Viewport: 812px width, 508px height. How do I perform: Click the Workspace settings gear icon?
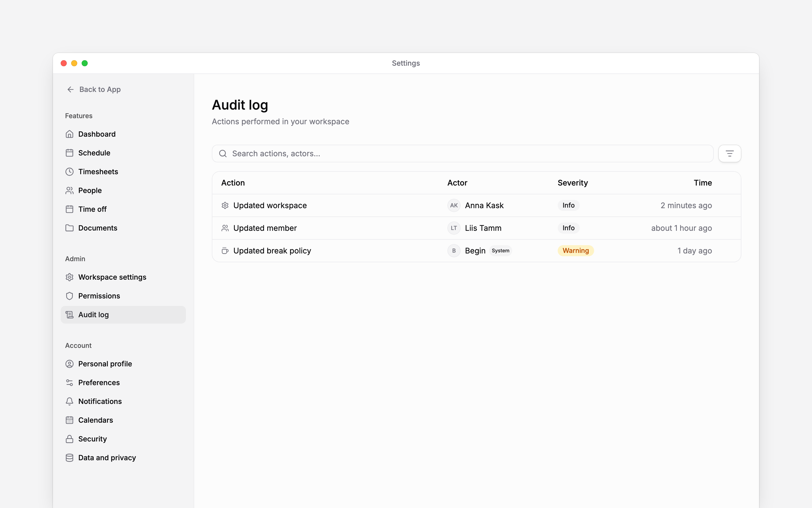tap(70, 277)
